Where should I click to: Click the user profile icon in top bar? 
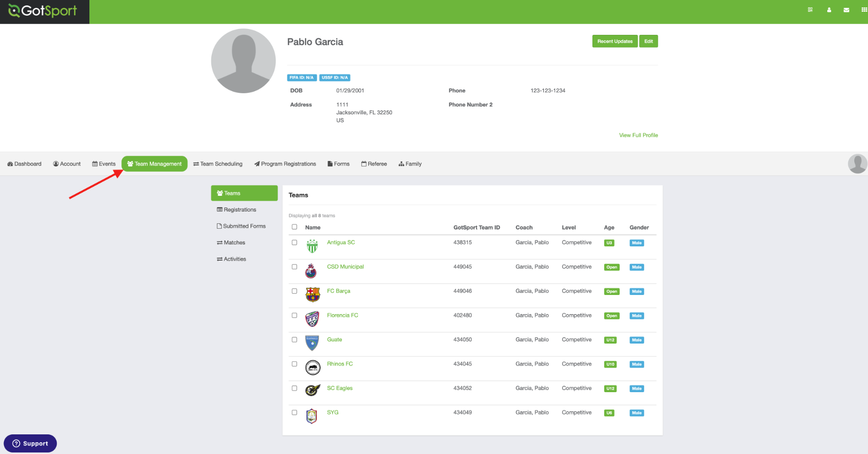(x=829, y=10)
